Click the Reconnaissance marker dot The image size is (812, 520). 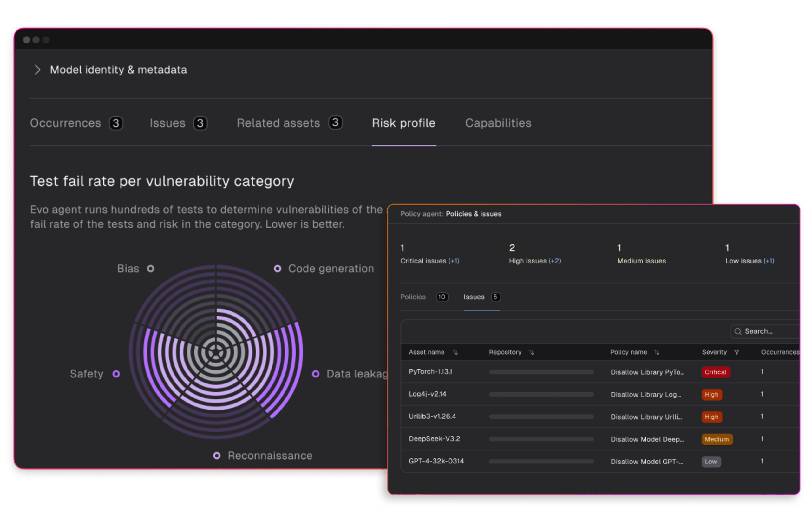pos(217,456)
